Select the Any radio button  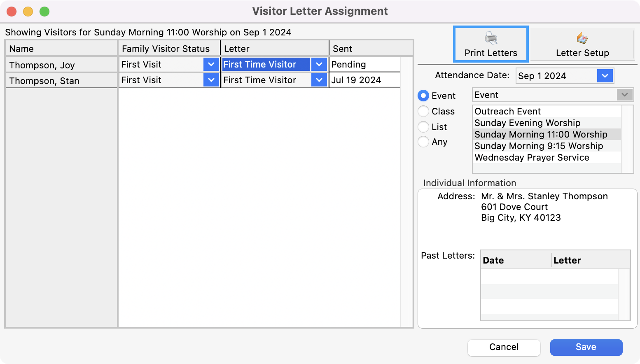[x=423, y=142]
